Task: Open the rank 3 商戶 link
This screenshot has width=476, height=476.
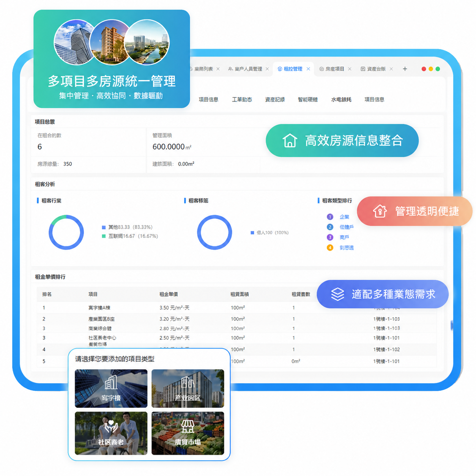Action: tap(344, 237)
